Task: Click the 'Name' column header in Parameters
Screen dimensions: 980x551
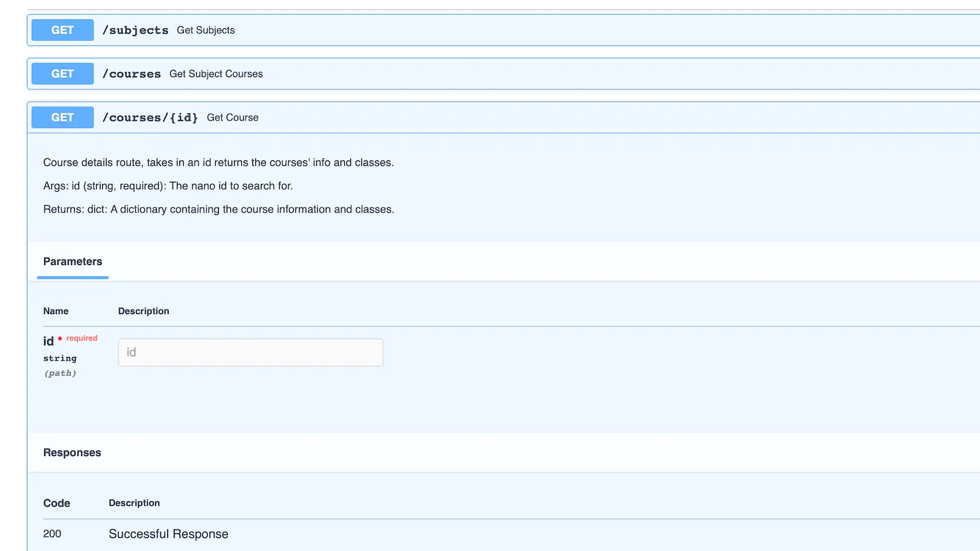Action: tap(56, 311)
